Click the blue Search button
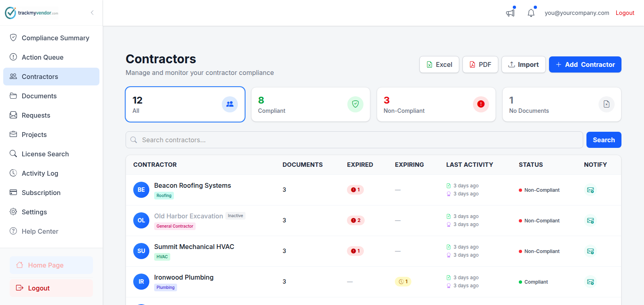This screenshot has width=644, height=305. [604, 140]
